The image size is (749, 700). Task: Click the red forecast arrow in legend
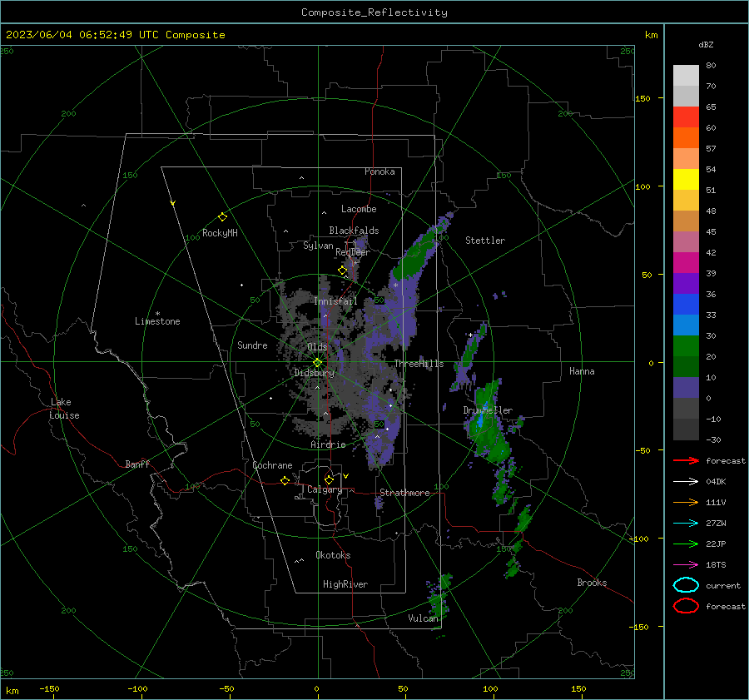[x=686, y=460]
